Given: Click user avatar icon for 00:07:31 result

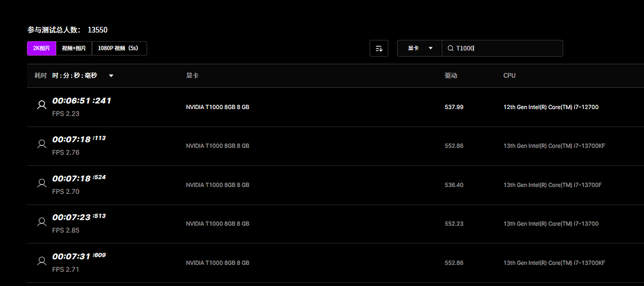Looking at the screenshot, I should point(42,261).
